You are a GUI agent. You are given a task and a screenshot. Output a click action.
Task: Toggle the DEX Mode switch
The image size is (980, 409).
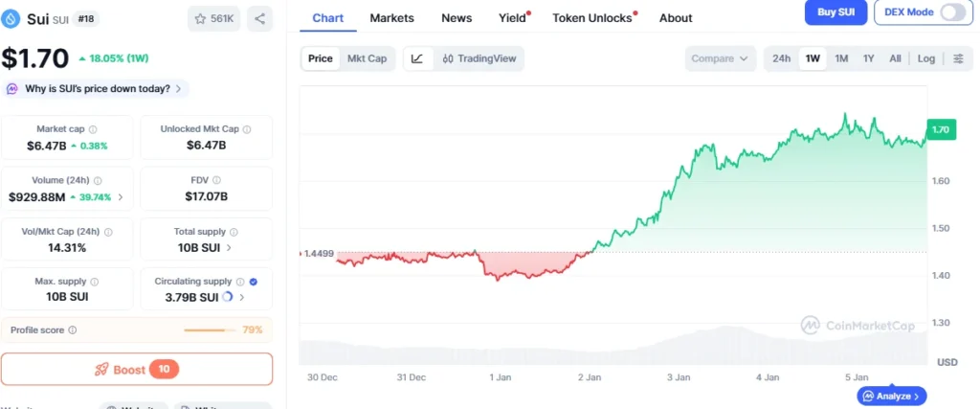pyautogui.click(x=953, y=11)
